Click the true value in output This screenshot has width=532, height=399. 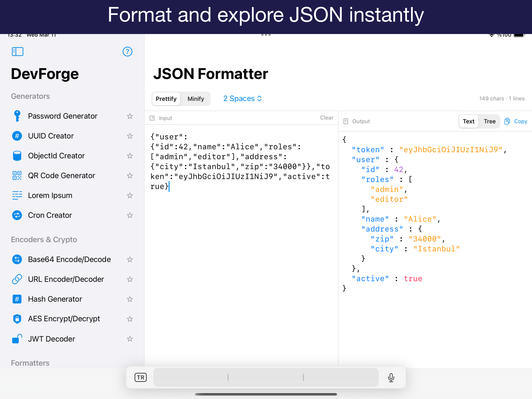click(x=413, y=279)
